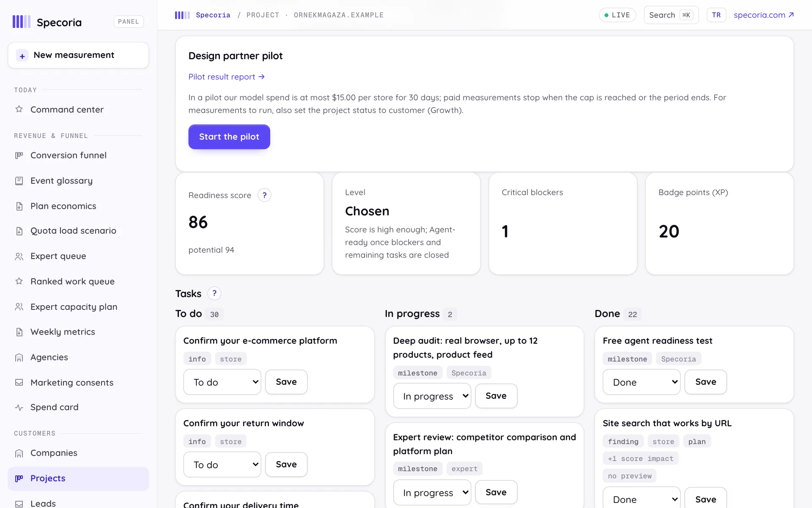Open Command center from the sidebar
The width and height of the screenshot is (812, 508).
point(78,109)
